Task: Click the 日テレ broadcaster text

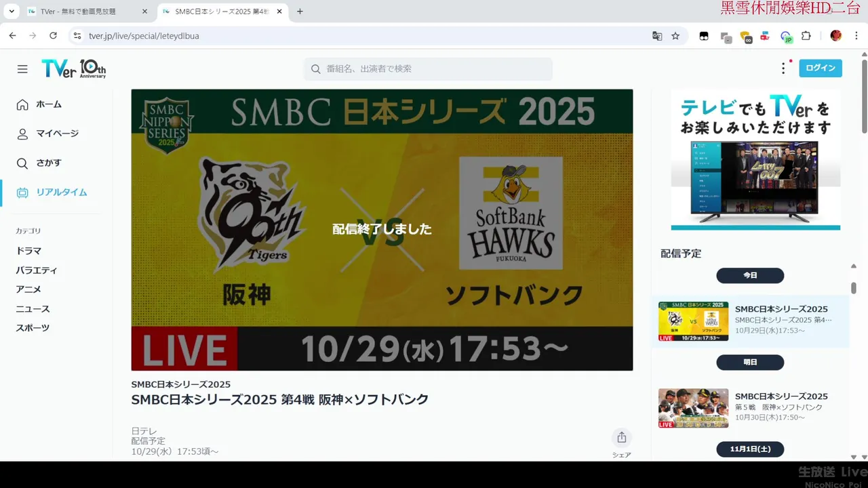Action: (x=144, y=431)
